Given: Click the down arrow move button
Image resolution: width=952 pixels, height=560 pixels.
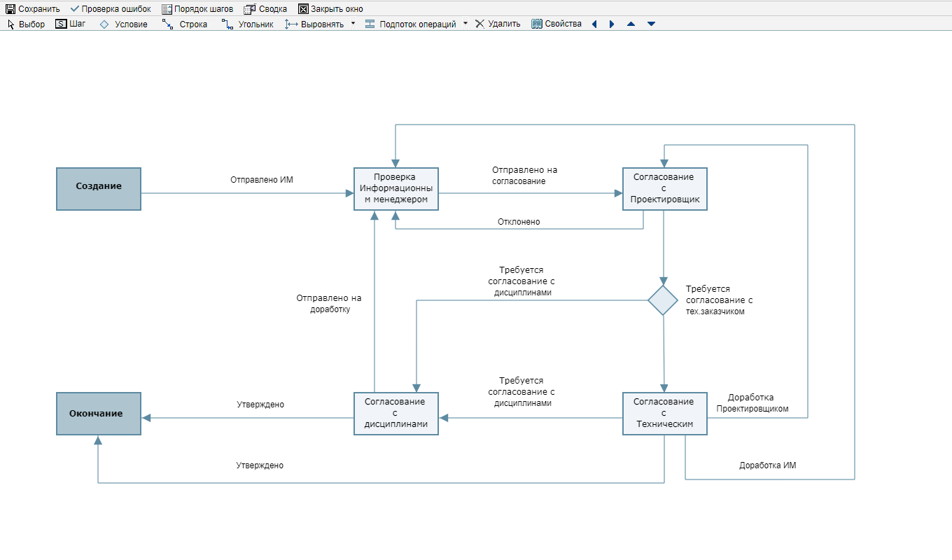Looking at the screenshot, I should pos(651,24).
